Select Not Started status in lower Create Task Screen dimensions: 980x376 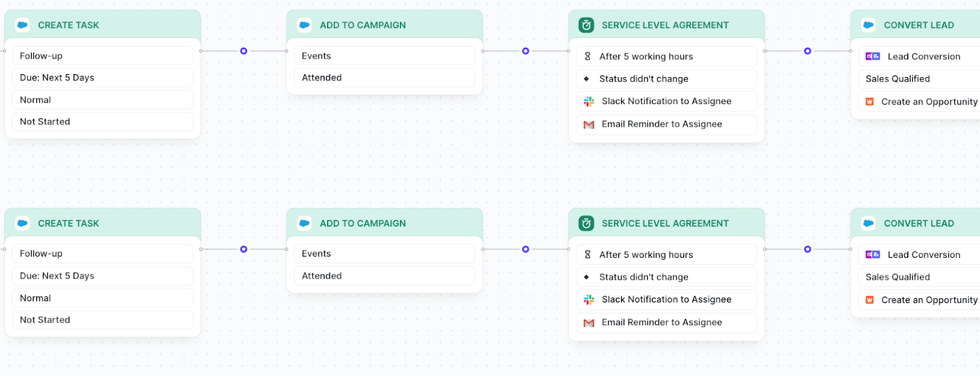click(103, 320)
